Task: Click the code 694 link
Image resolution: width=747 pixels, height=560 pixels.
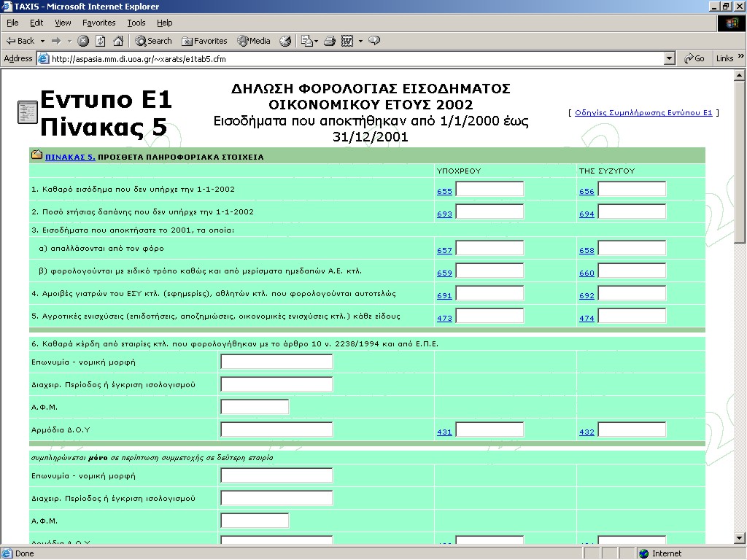Action: point(587,214)
